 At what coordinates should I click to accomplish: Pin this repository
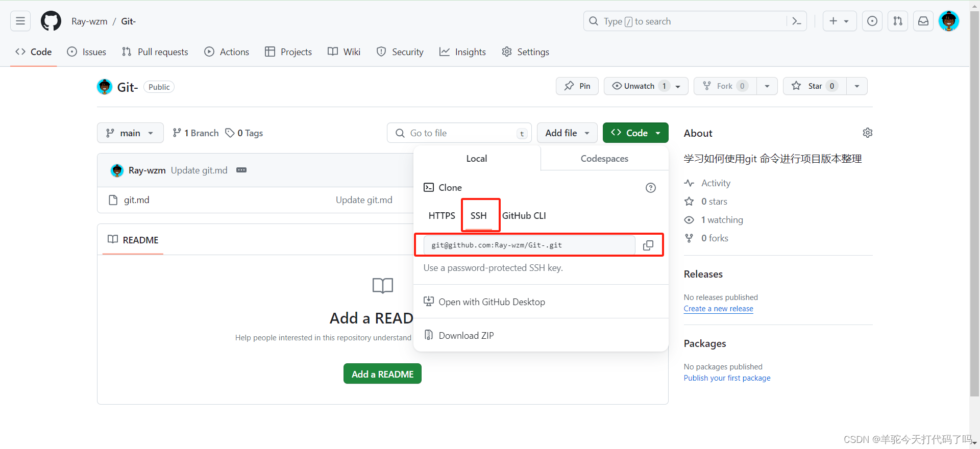click(x=577, y=86)
